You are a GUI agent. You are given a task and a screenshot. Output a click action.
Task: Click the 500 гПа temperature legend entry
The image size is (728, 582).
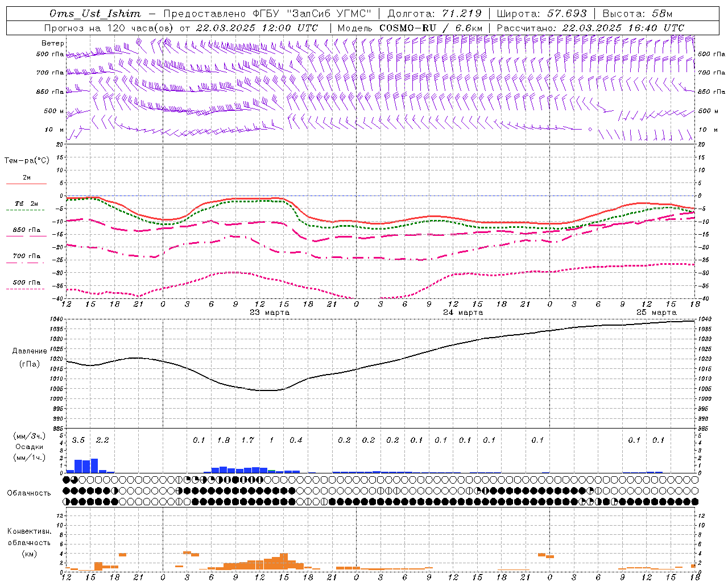[27, 282]
